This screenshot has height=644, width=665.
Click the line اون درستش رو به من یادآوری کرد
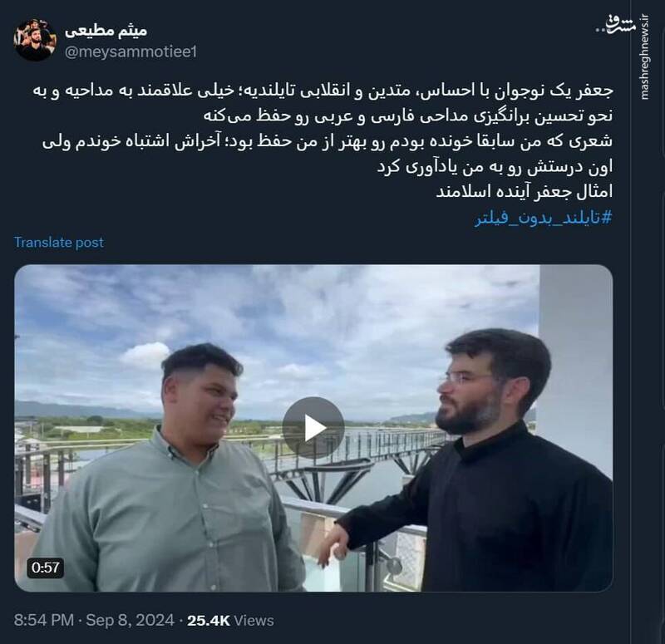[x=495, y=167]
